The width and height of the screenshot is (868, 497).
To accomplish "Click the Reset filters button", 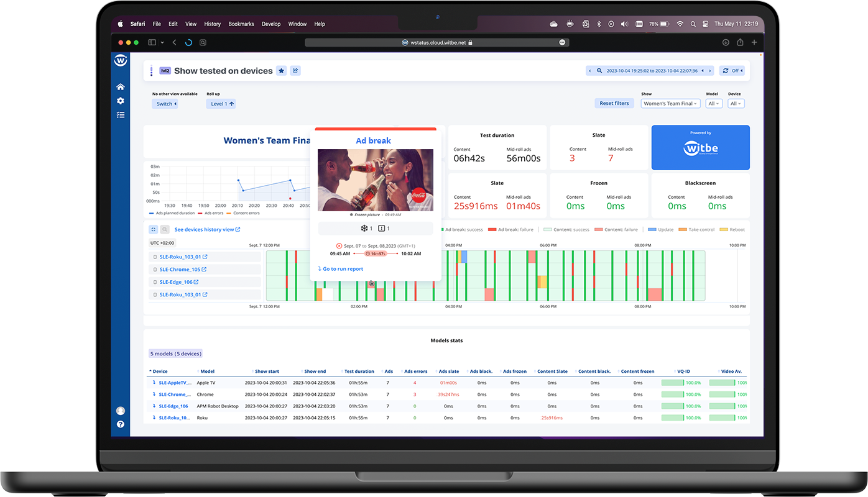I will pyautogui.click(x=614, y=103).
